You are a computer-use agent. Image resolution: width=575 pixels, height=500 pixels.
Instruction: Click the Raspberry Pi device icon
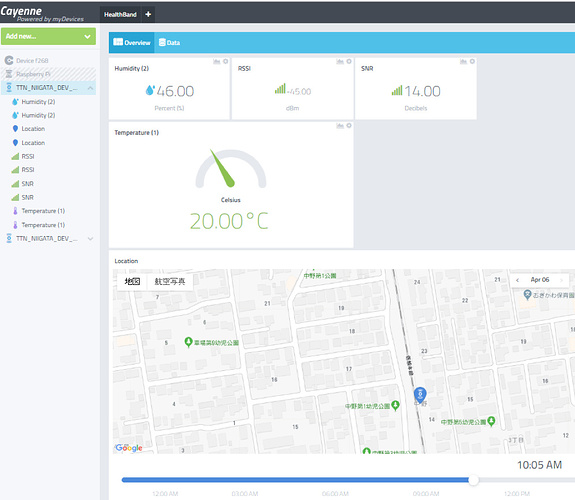(x=9, y=74)
